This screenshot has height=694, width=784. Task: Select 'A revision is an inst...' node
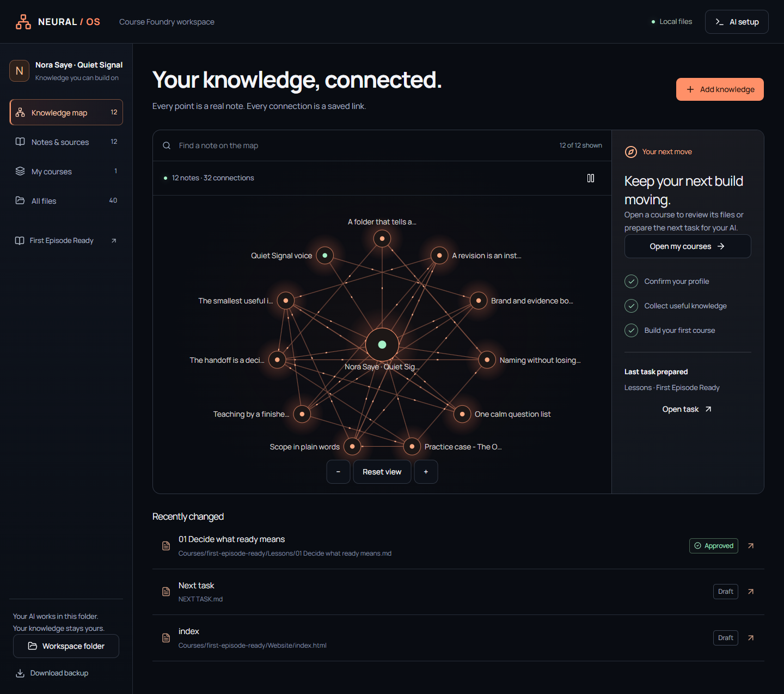point(439,255)
